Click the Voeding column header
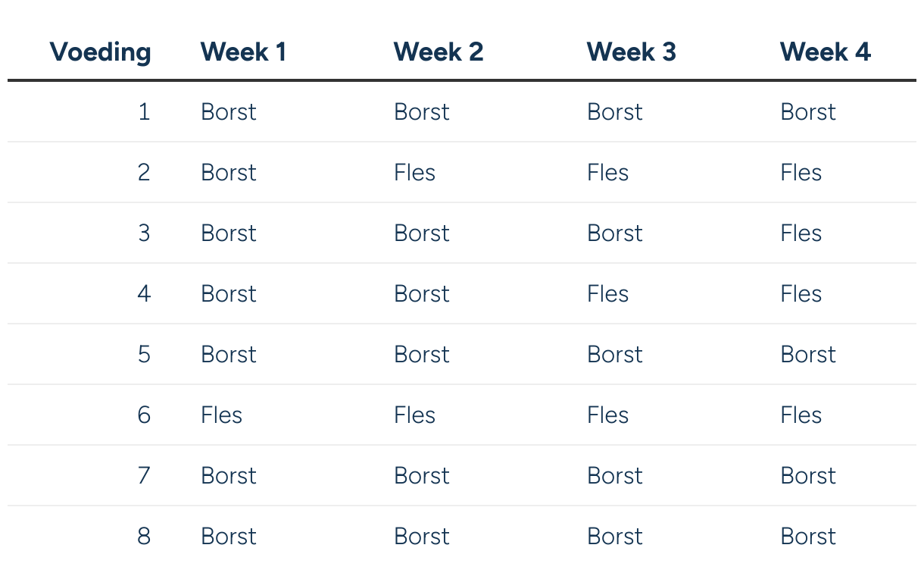Viewport: 924px width, 573px height. click(x=100, y=52)
